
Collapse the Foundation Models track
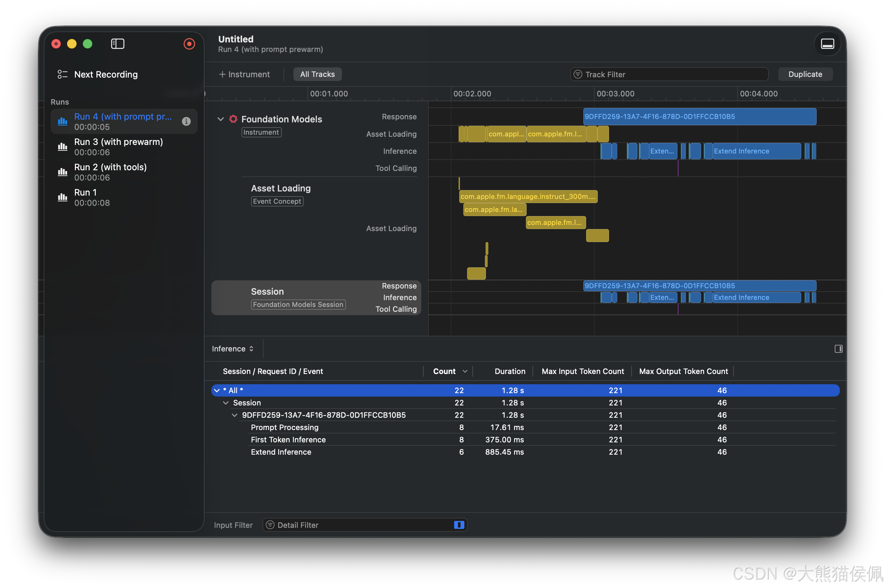(x=221, y=119)
